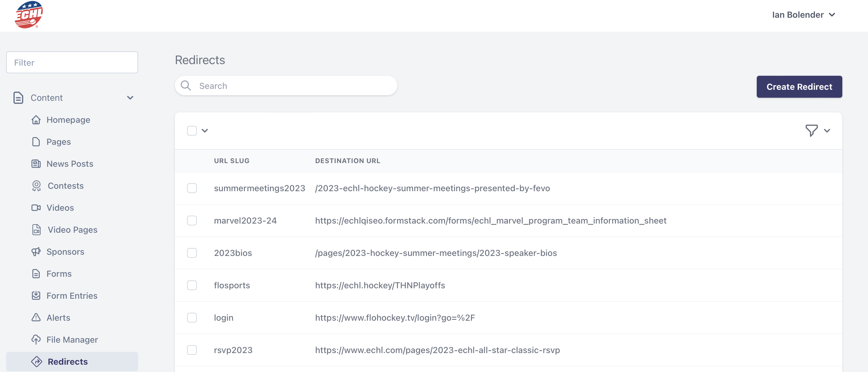Collapse the Content section chevron
868x372 pixels.
pos(130,98)
